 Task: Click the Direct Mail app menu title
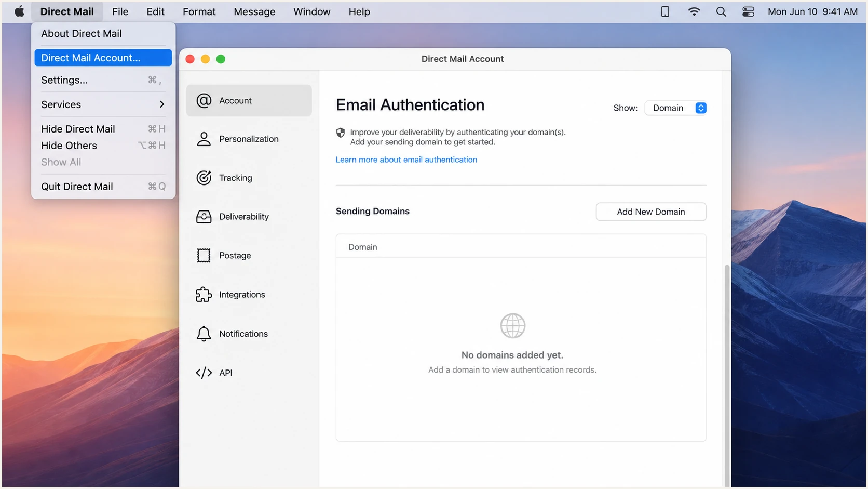(67, 11)
